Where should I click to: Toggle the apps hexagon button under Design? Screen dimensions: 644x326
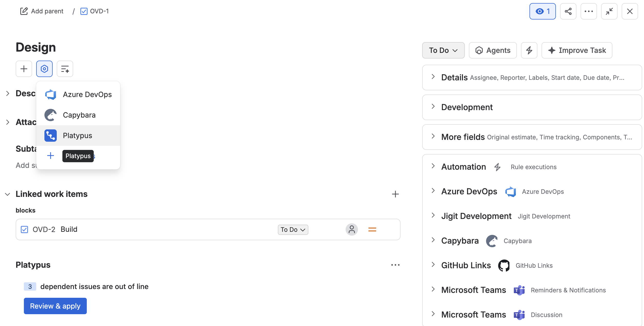(44, 69)
